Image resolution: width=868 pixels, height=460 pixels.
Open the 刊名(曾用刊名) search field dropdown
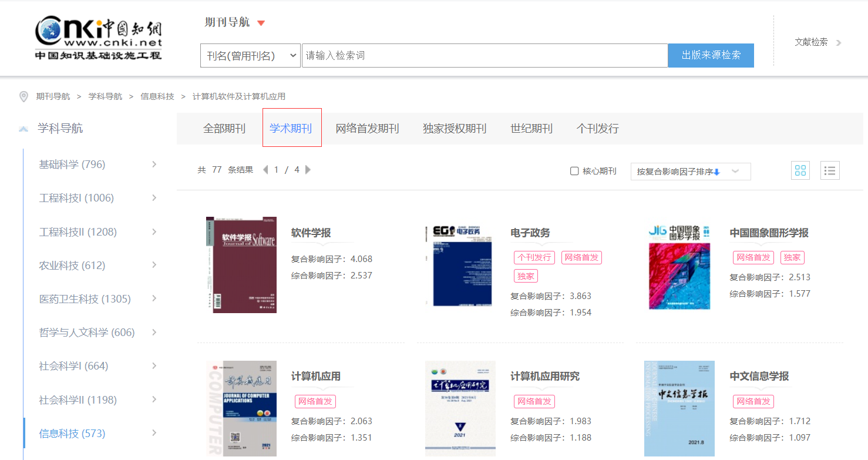(250, 55)
